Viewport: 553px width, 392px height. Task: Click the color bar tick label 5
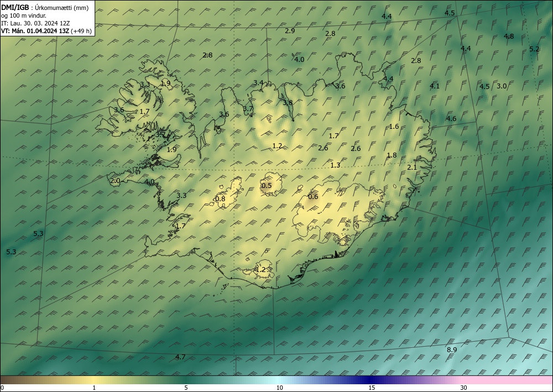186,388
